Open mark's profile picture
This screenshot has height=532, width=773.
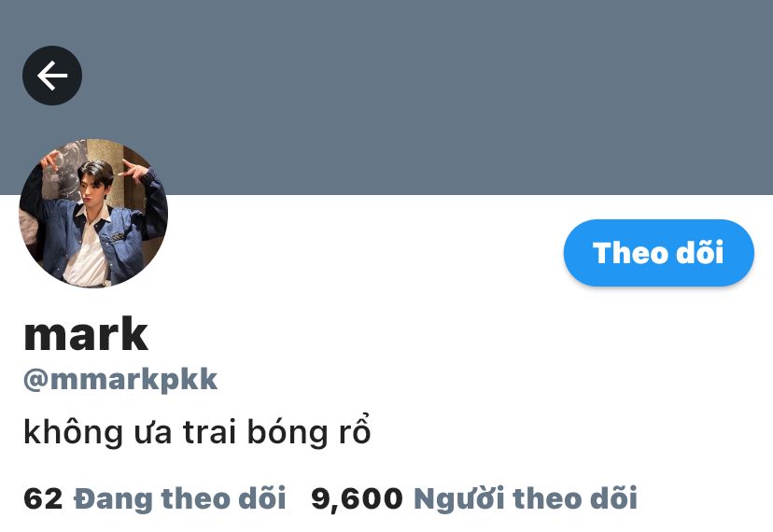(93, 213)
